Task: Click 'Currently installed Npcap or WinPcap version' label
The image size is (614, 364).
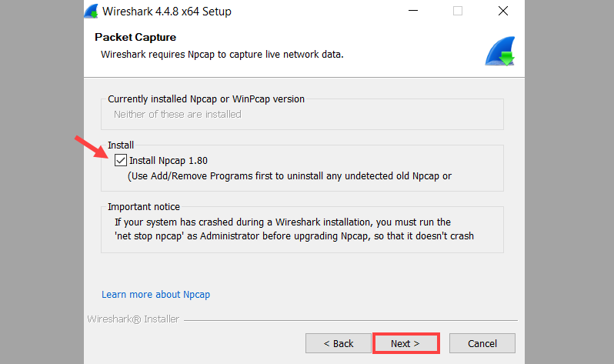Action: 206,99
